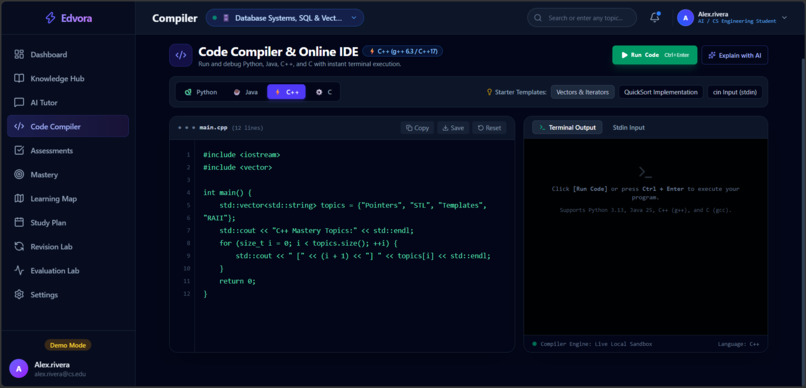The height and width of the screenshot is (388, 806).
Task: Click the purple code brackets header icon
Action: pyautogui.click(x=181, y=56)
